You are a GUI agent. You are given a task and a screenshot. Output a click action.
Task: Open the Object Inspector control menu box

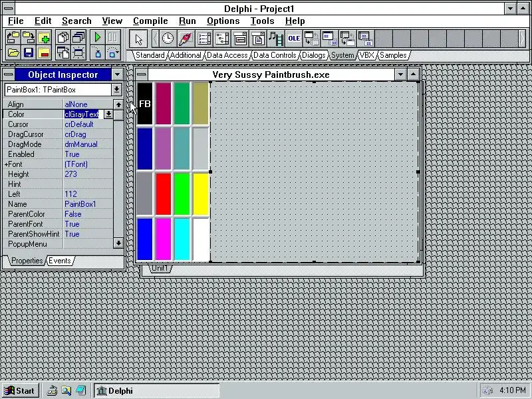coord(9,74)
